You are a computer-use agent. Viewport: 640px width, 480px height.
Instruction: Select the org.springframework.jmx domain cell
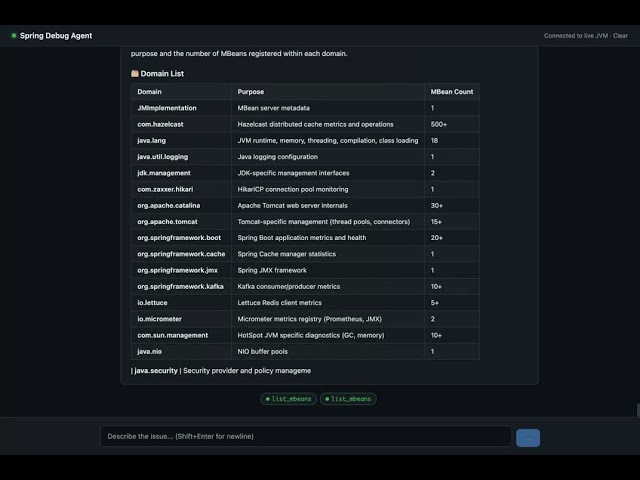coord(182,270)
